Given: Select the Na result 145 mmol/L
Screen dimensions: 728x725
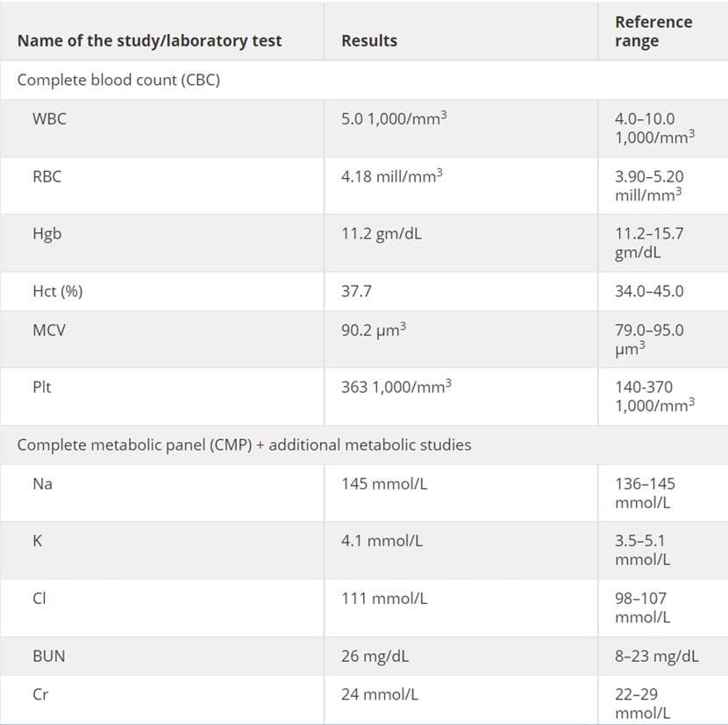Looking at the screenshot, I should tap(384, 484).
